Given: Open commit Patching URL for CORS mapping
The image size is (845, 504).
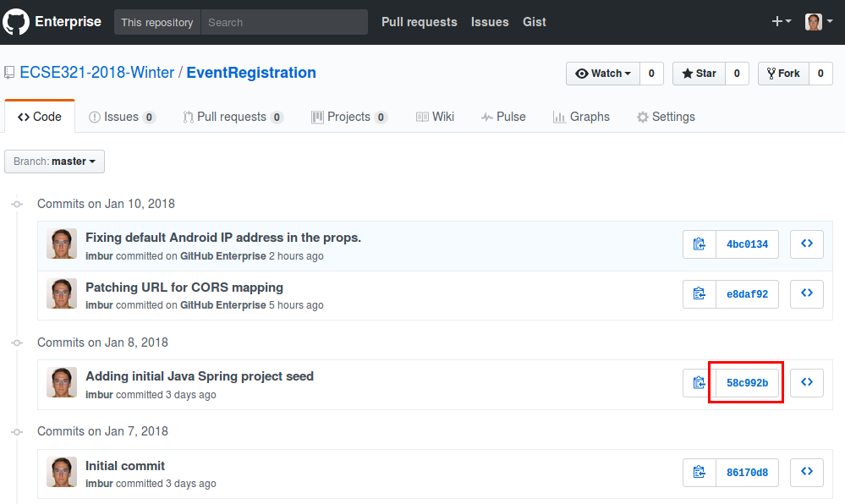Looking at the screenshot, I should (x=184, y=288).
